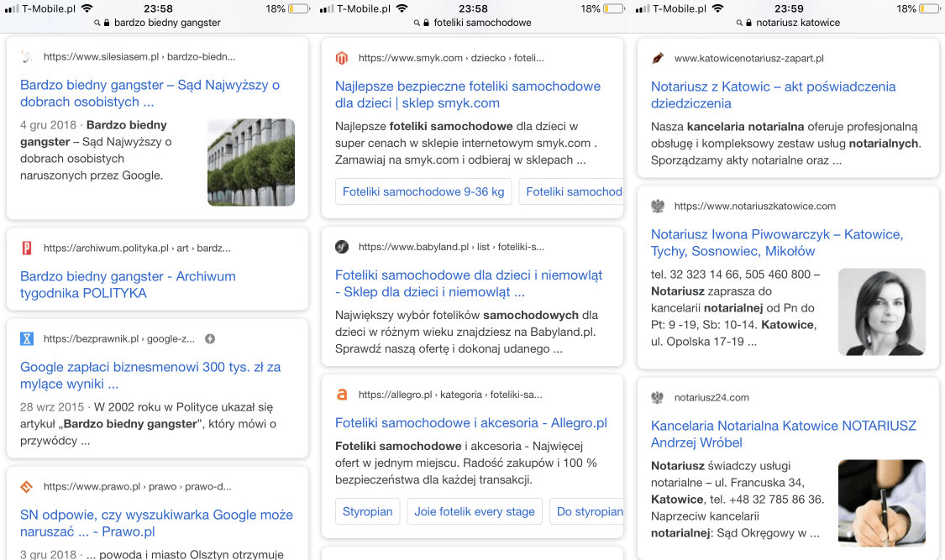Tap the lock icon beside 'notariusz katowice'
The image size is (945, 560).
click(748, 23)
